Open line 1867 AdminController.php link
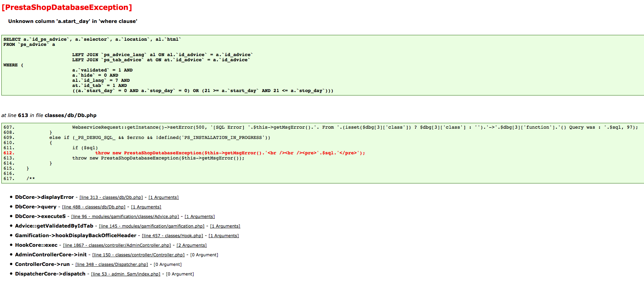Viewport: 644px width, 295px height. click(x=117, y=245)
